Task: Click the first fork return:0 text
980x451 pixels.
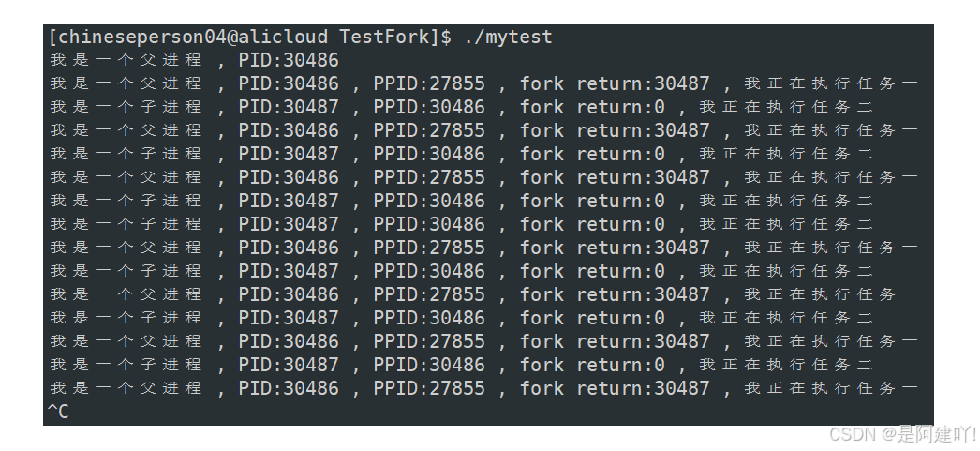Action: [x=592, y=108]
